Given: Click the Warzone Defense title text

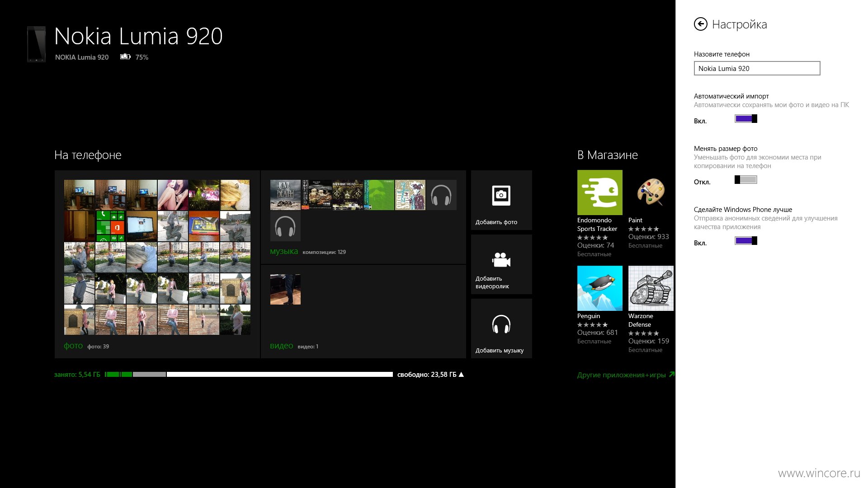Looking at the screenshot, I should [641, 320].
